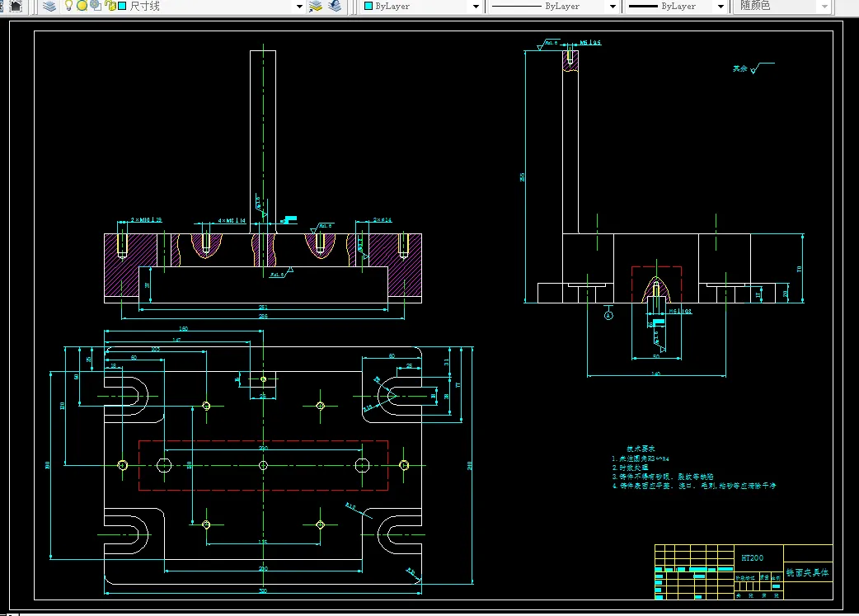Expand the 尺寸线 layer dropdown

coord(300,6)
